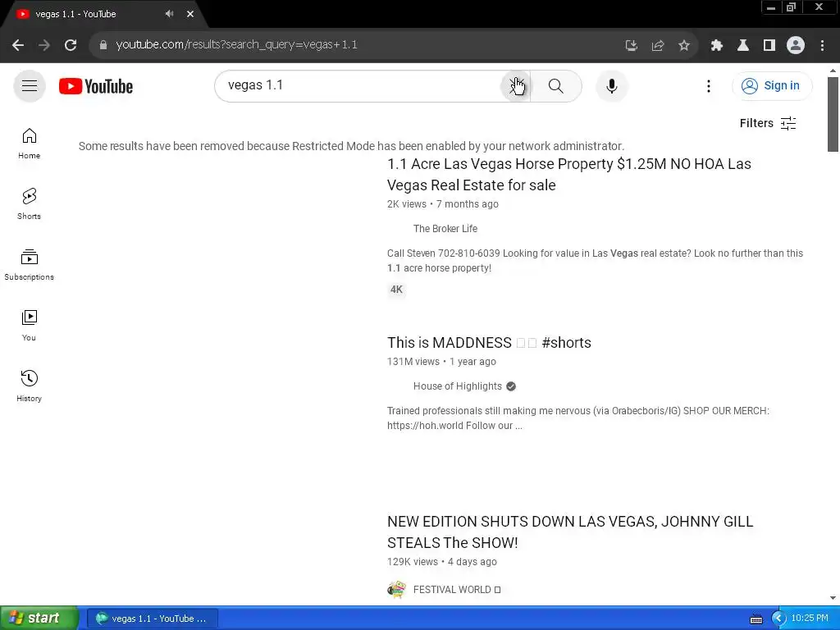Open the YouTube guide hamburger menu
Image resolution: width=840 pixels, height=630 pixels.
(x=30, y=85)
